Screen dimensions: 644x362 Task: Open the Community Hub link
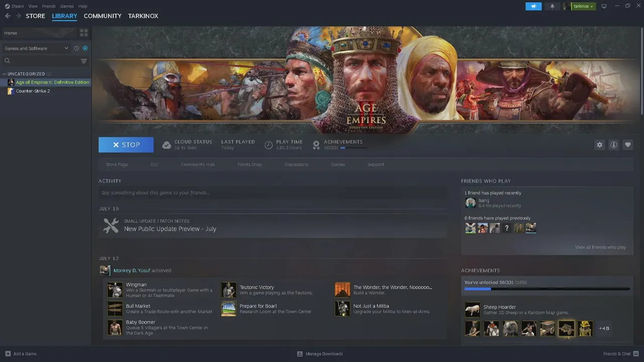point(198,164)
